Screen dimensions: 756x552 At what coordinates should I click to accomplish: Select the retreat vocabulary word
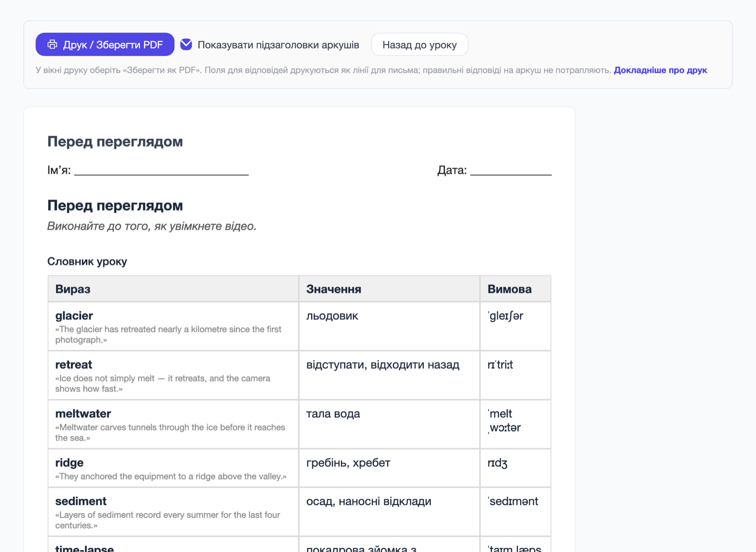pyautogui.click(x=74, y=365)
